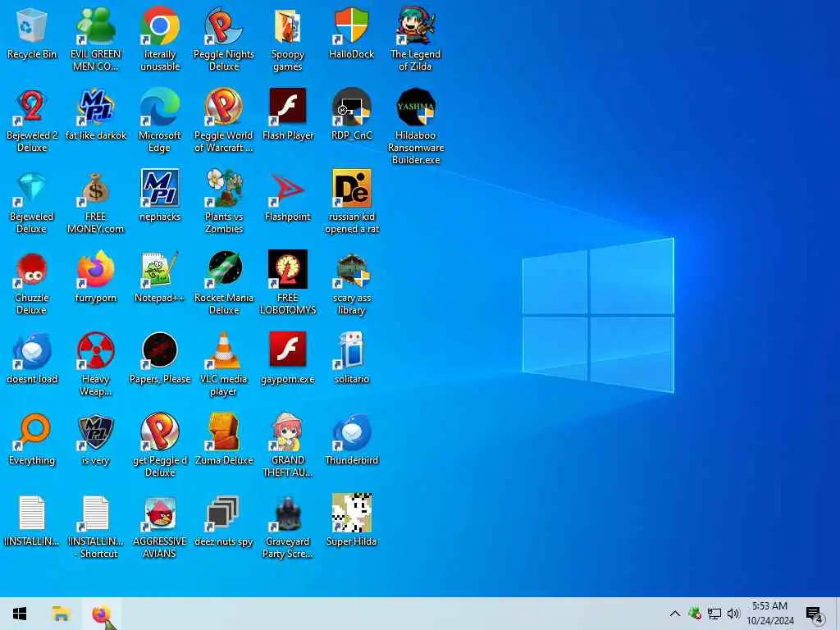Select Bejeweled 2 Deluxe icon
The width and height of the screenshot is (840, 630).
tap(32, 121)
